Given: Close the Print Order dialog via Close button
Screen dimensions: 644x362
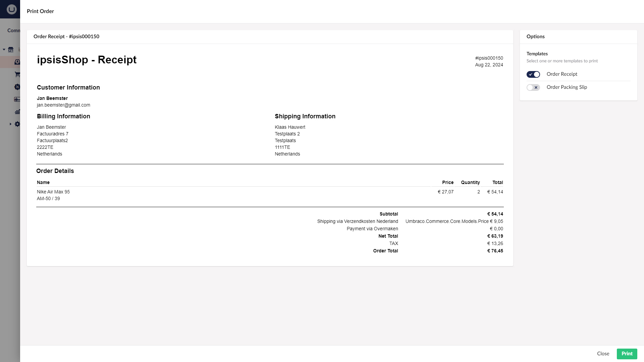Looking at the screenshot, I should [603, 354].
